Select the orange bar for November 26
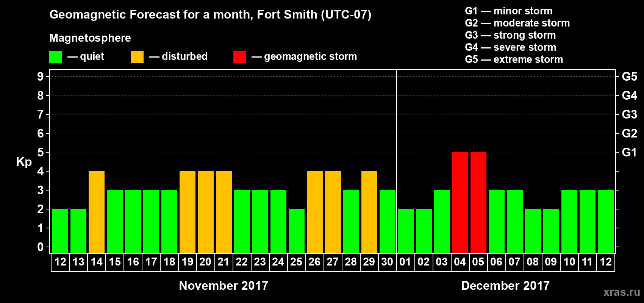 [x=315, y=212]
